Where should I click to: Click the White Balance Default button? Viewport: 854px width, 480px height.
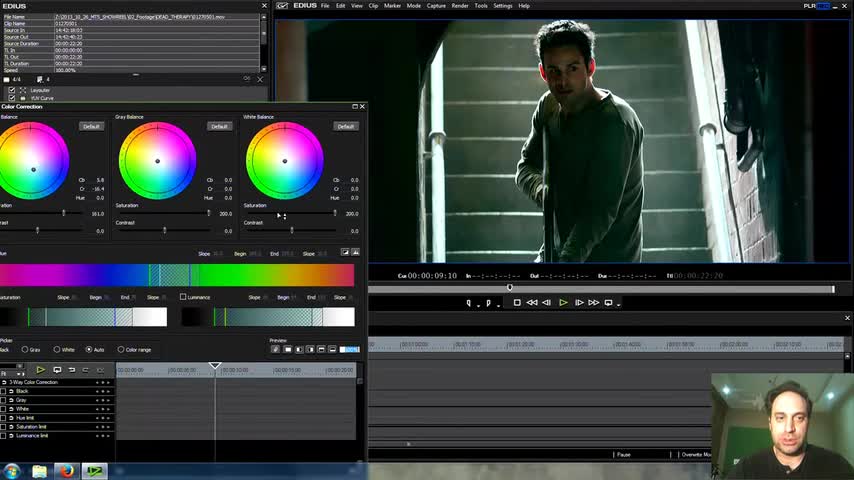(345, 126)
